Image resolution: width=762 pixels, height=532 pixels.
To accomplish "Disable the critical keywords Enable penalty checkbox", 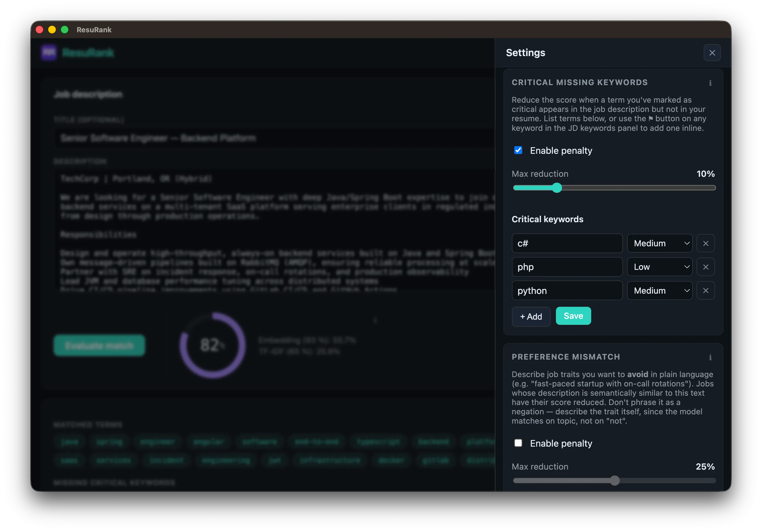I will (x=518, y=150).
